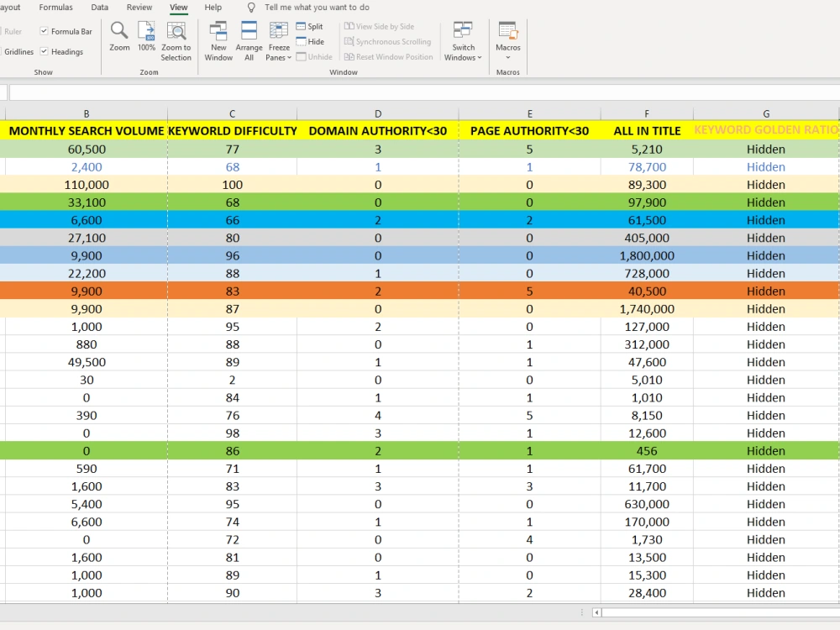Viewport: 840px width, 630px height.
Task: Select the cell showing 49,500
Action: click(x=87, y=361)
